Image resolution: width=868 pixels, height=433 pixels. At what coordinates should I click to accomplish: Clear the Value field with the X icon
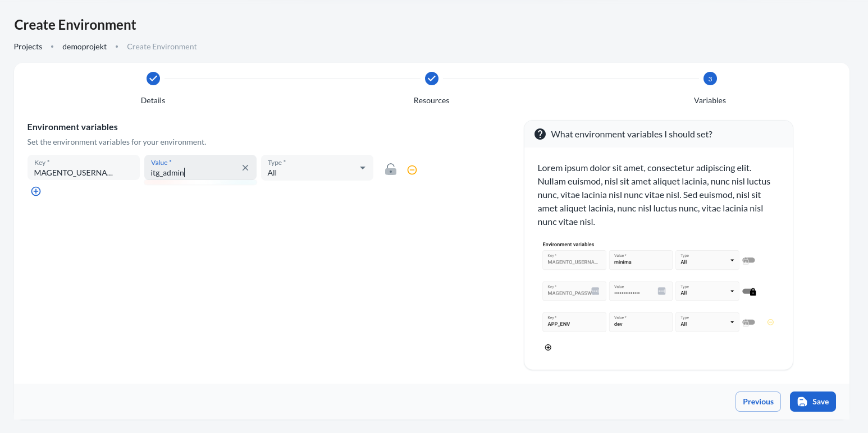tap(245, 168)
